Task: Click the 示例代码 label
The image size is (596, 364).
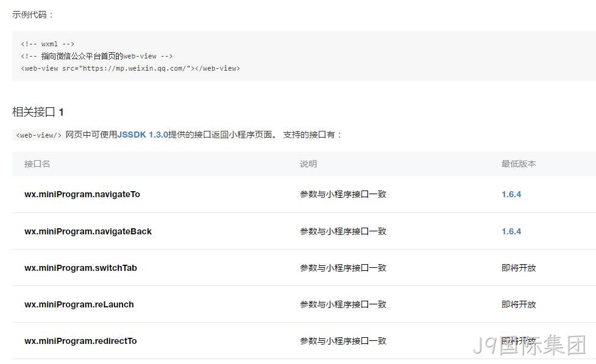Action: (x=33, y=15)
